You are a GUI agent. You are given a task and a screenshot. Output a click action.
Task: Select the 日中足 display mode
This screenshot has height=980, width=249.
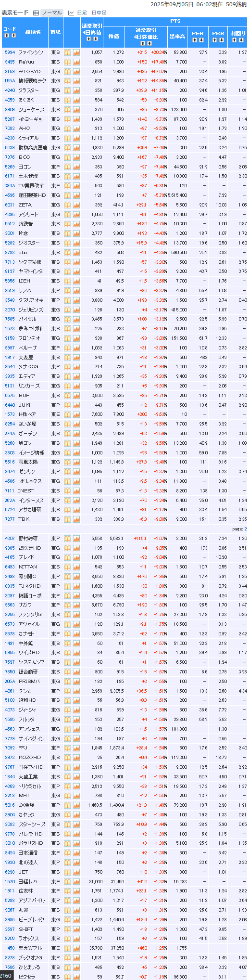click(x=99, y=13)
